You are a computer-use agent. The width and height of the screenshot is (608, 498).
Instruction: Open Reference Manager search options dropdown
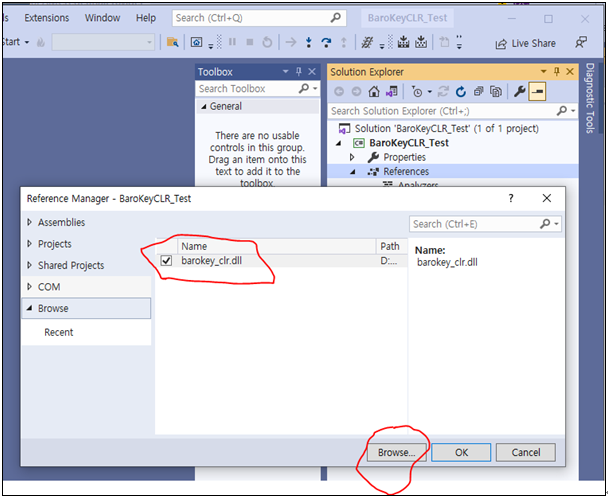coord(556,224)
